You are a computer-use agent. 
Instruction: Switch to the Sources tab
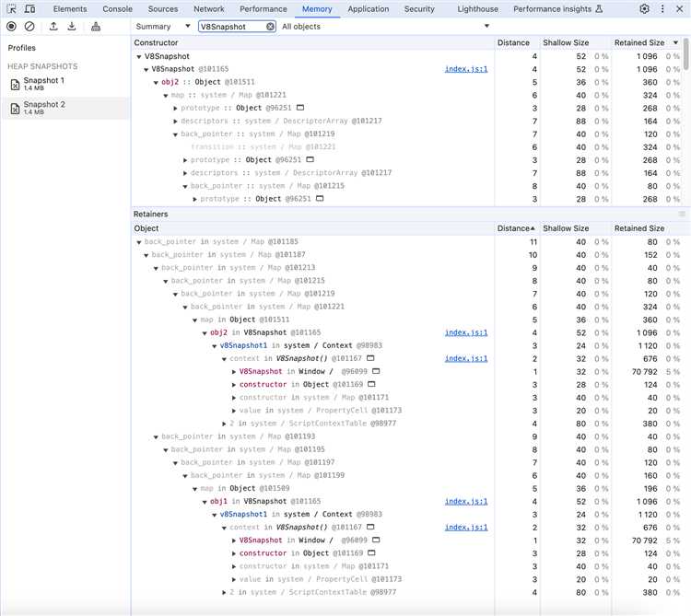coord(162,9)
